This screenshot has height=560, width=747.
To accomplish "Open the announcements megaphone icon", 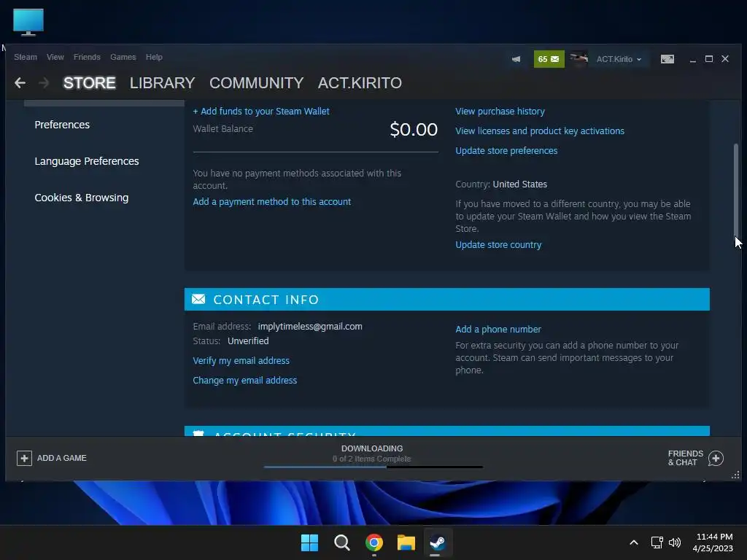I will click(516, 59).
